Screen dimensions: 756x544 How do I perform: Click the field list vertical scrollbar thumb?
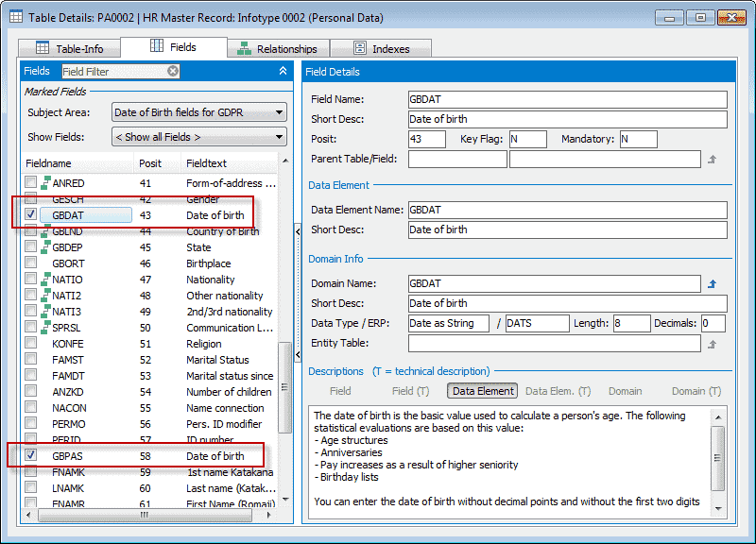pos(285,387)
